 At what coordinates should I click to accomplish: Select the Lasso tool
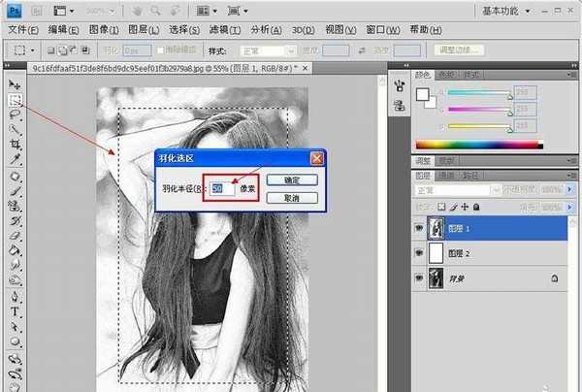click(x=15, y=114)
